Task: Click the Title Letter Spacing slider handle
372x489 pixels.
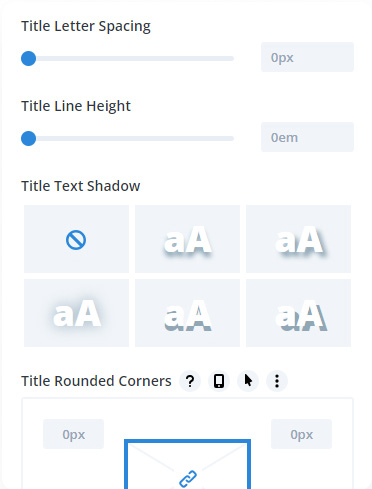Action: coord(29,59)
